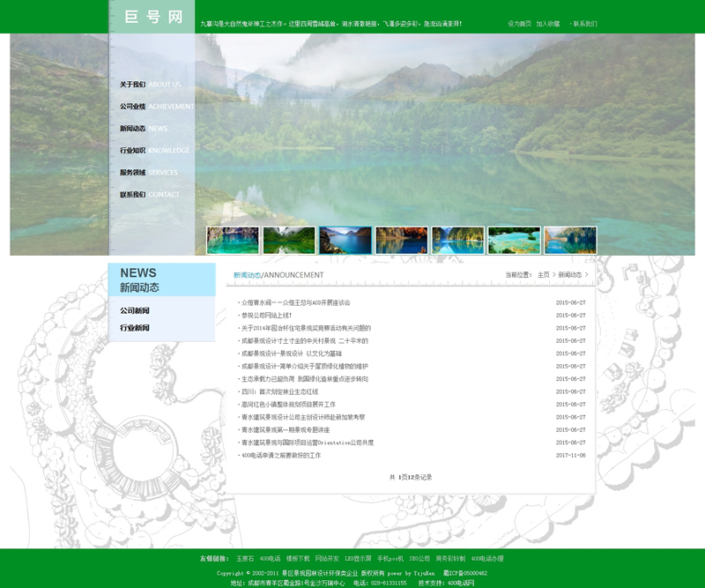Open 联系我们 CONTACT in the side menu

(x=149, y=195)
